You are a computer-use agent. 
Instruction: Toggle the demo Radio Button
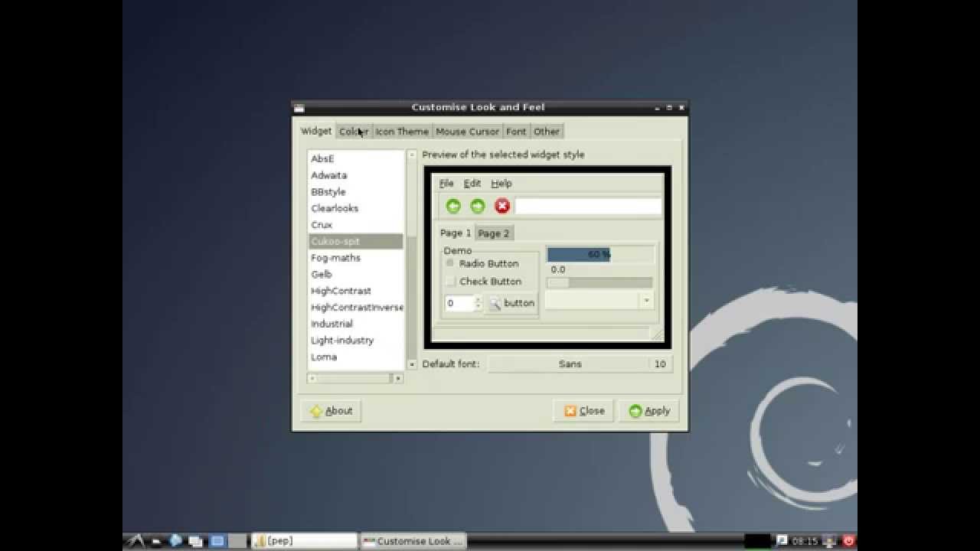tap(482, 263)
